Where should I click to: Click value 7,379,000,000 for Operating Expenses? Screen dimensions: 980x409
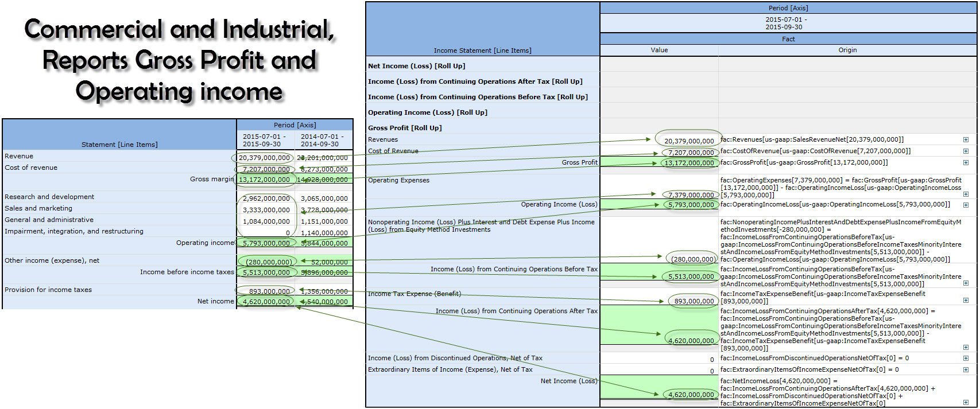[x=691, y=195]
